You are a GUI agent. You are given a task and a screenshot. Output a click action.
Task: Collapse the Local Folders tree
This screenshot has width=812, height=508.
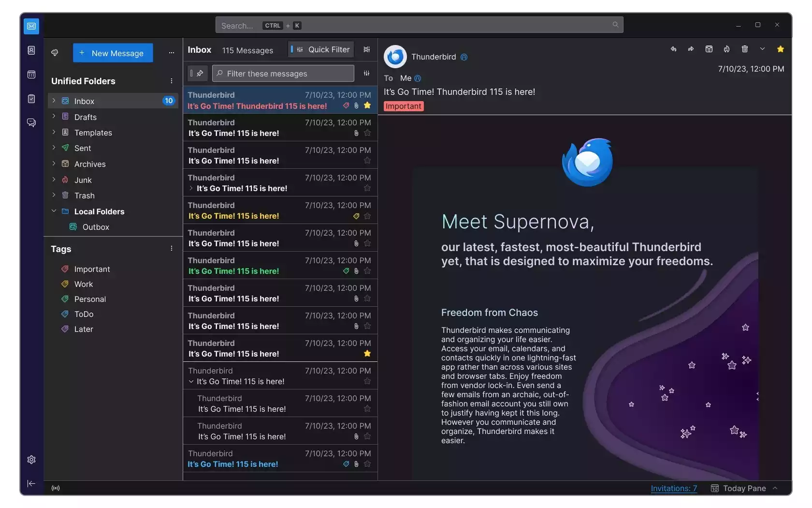click(54, 211)
